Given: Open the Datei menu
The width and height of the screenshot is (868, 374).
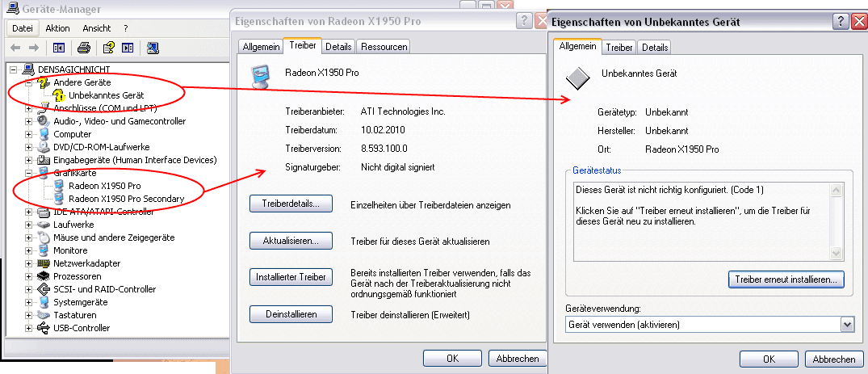Looking at the screenshot, I should (x=23, y=28).
